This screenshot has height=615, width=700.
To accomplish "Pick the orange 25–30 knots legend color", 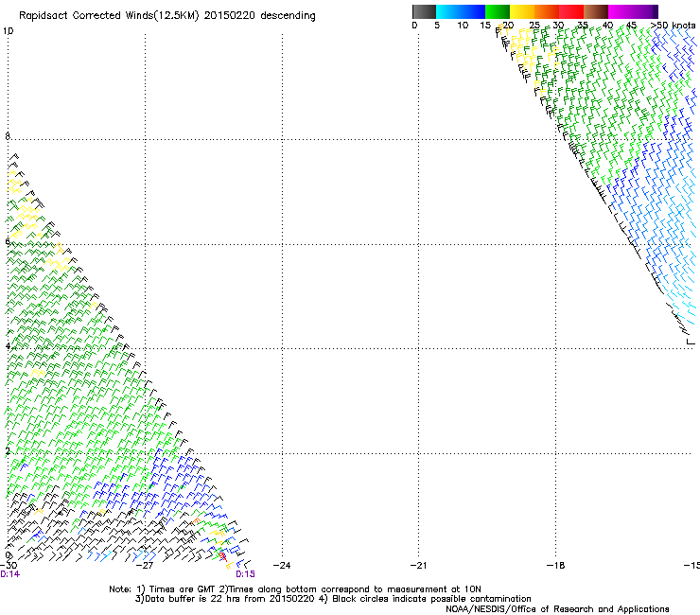I will tap(547, 11).
